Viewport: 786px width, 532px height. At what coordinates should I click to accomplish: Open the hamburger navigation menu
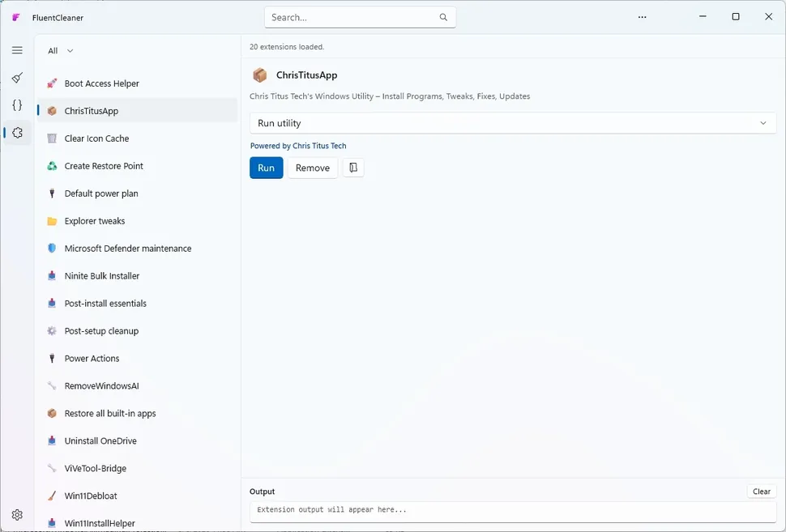pyautogui.click(x=17, y=50)
